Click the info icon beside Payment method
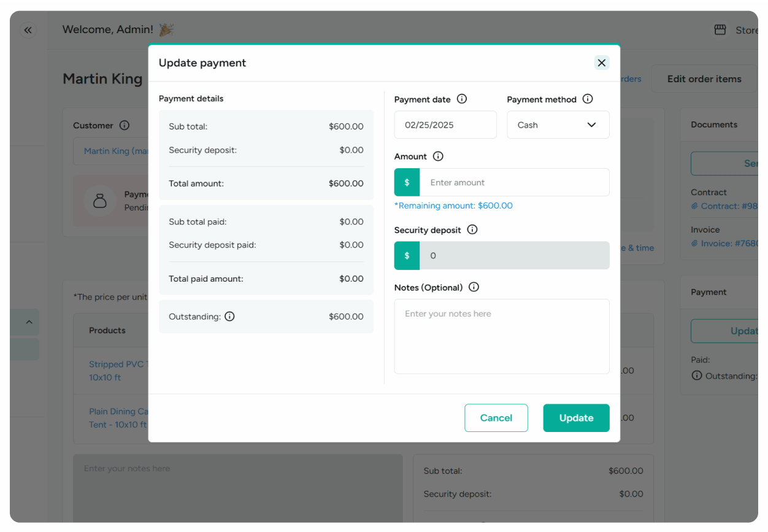The image size is (768, 532). [x=588, y=99]
